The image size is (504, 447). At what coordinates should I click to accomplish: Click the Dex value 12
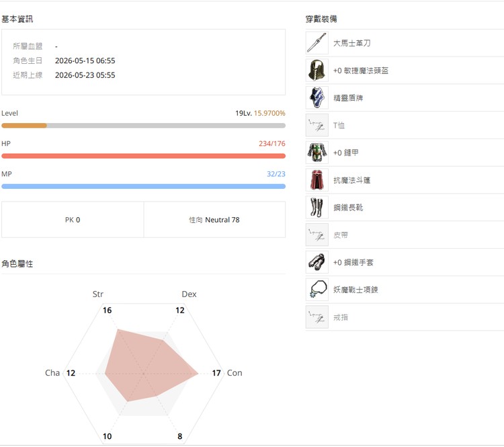pos(179,311)
